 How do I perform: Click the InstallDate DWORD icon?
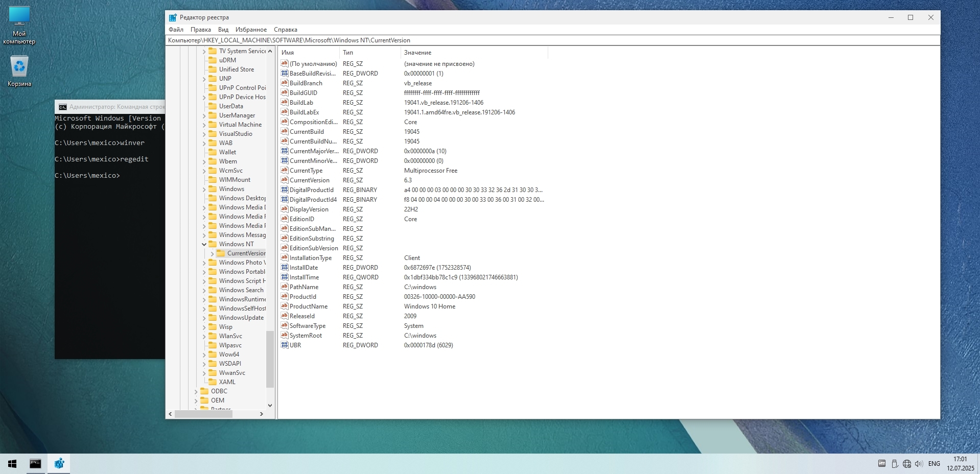pos(285,267)
